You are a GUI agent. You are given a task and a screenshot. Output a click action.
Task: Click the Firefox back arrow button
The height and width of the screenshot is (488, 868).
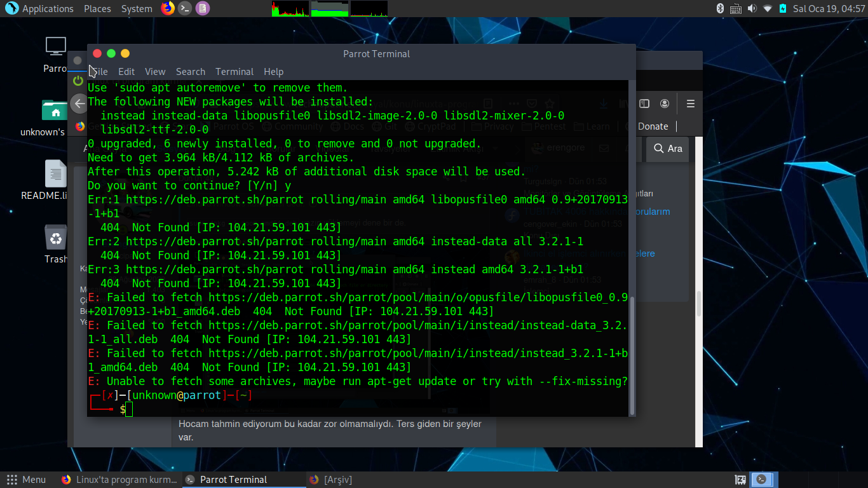coord(79,103)
